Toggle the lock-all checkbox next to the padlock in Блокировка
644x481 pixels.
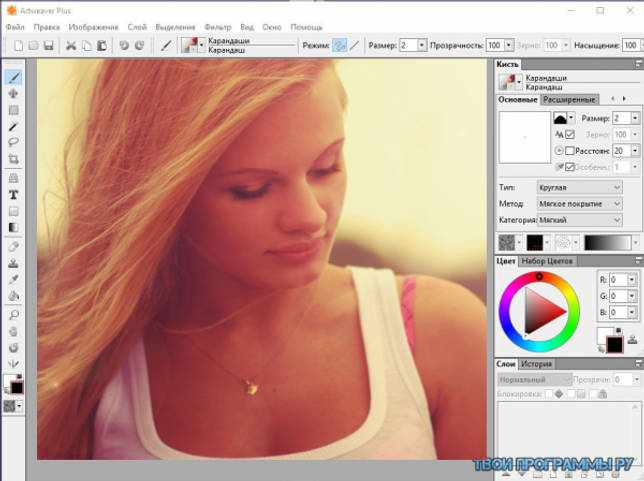coord(593,394)
